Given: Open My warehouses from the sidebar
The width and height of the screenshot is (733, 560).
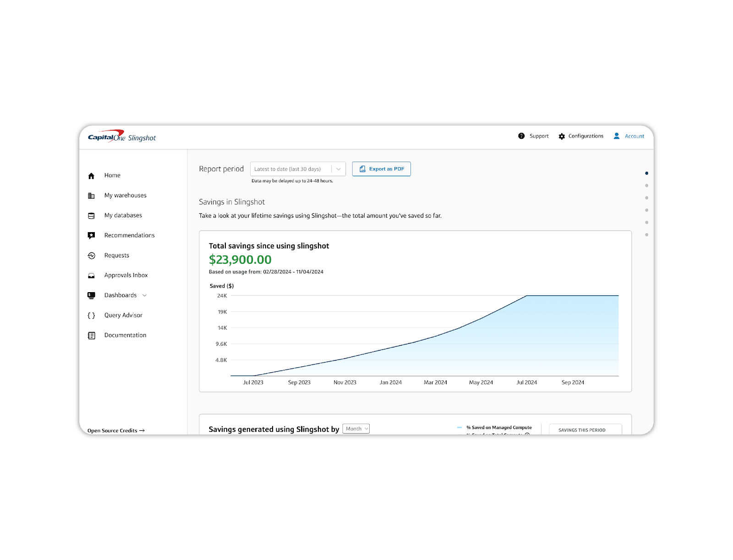Looking at the screenshot, I should coord(91,195).
